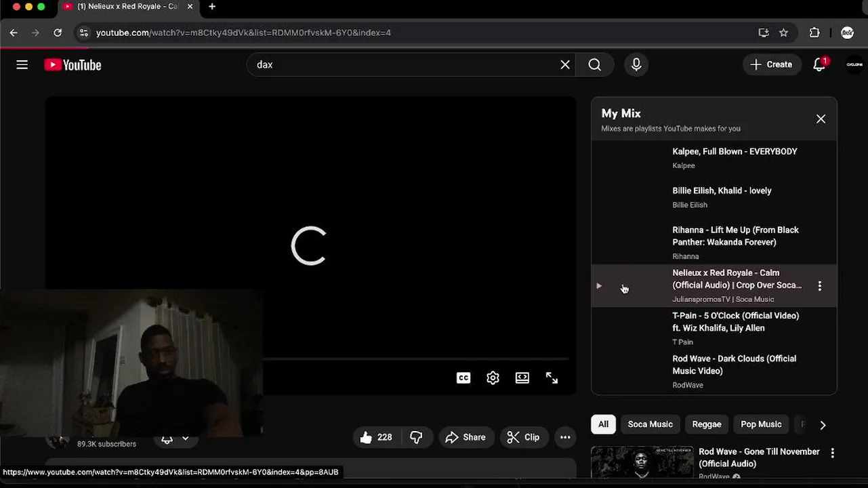Play Rihanna - Lift Me Up
This screenshot has width=868, height=488.
[x=714, y=242]
